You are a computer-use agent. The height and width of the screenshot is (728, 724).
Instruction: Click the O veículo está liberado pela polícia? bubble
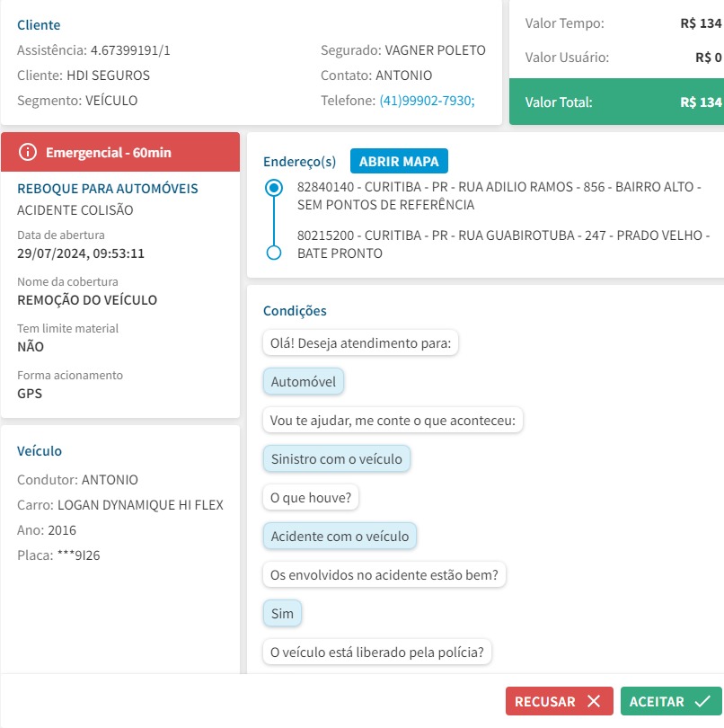377,653
